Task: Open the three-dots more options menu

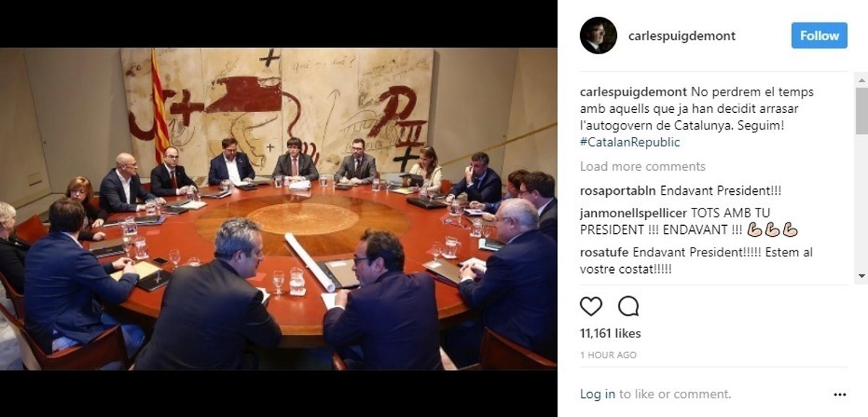Action: click(840, 395)
